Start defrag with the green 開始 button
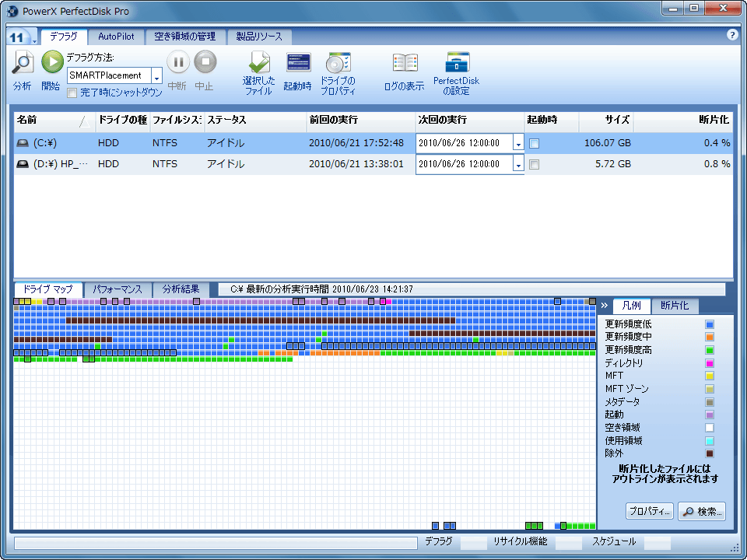Screen dimensions: 747x560 [52, 62]
